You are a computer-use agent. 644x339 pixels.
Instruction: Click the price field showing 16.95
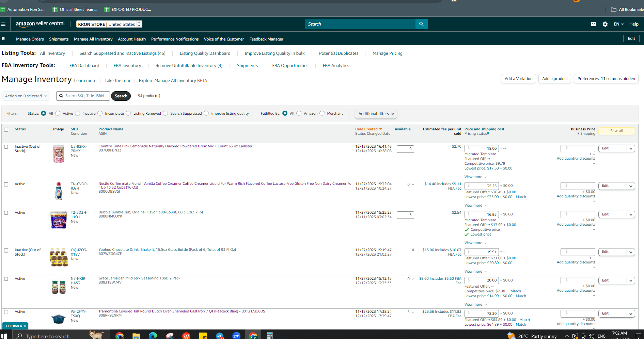point(482,214)
